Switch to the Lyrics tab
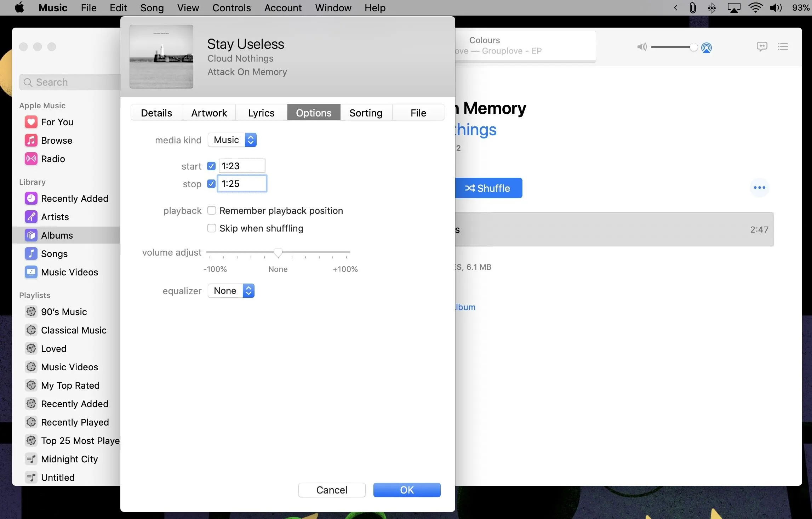This screenshot has width=812, height=519. pos(261,113)
